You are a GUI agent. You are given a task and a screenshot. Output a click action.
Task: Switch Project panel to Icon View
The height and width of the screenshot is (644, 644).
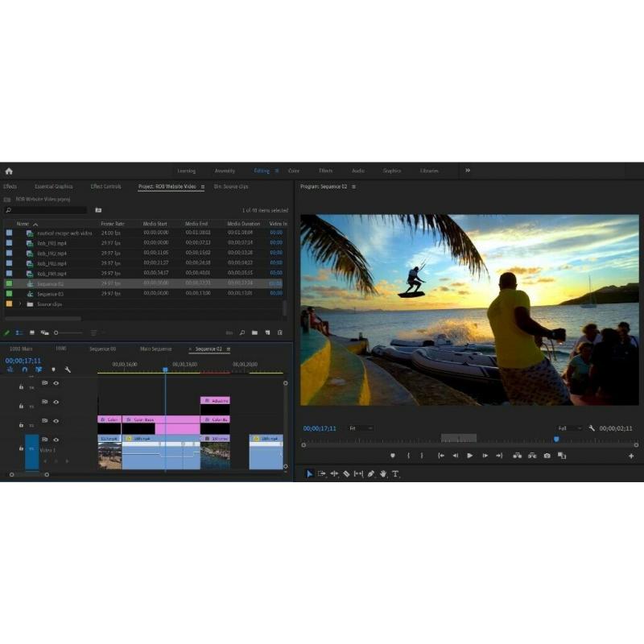tap(32, 332)
